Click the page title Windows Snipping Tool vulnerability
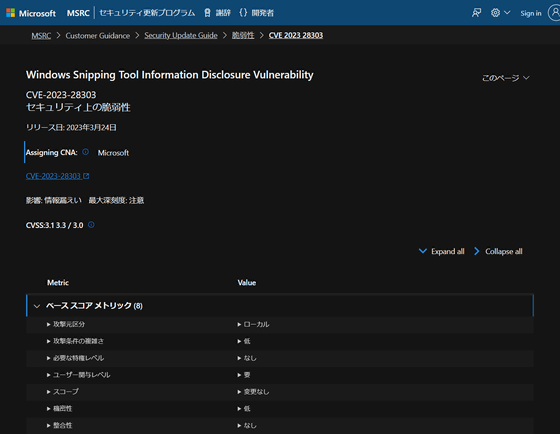Screen dimensions: 560x434 tap(170, 75)
